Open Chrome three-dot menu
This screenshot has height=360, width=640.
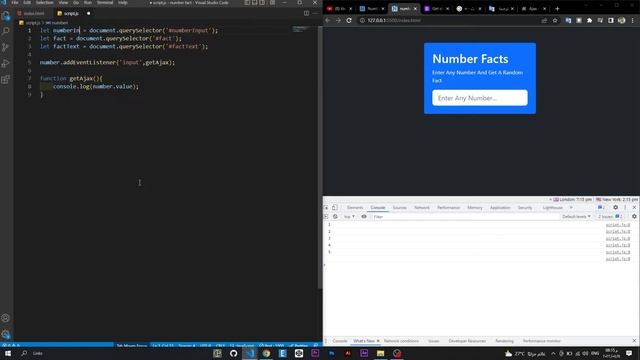(633, 20)
